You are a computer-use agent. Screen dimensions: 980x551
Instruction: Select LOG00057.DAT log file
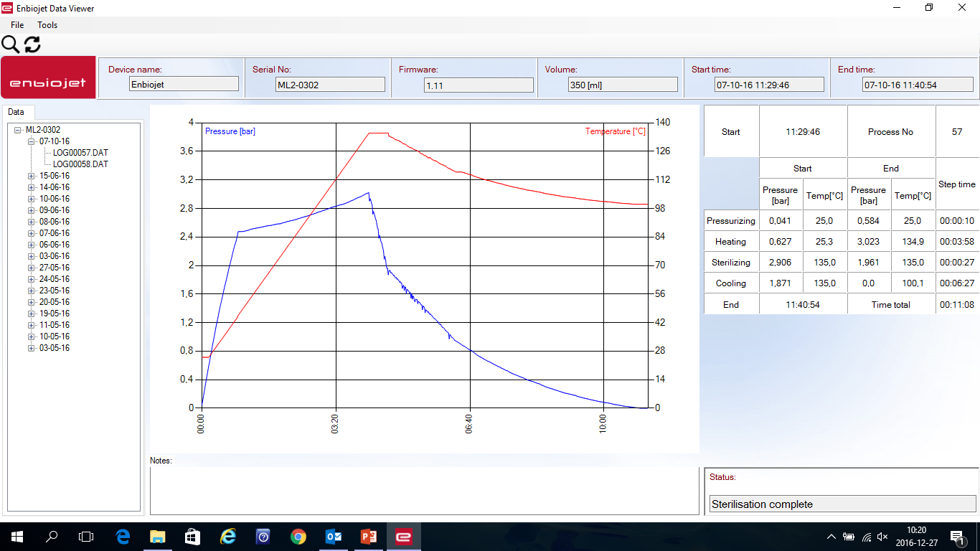(80, 153)
